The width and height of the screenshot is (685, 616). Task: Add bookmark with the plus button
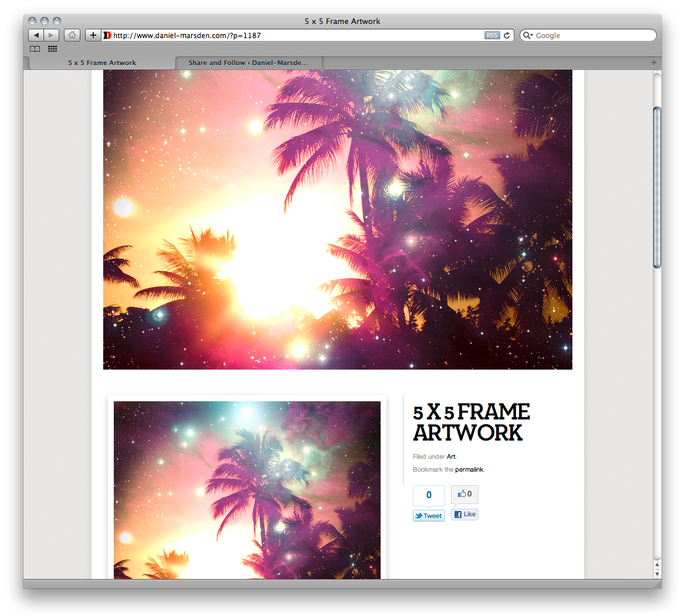(x=93, y=35)
